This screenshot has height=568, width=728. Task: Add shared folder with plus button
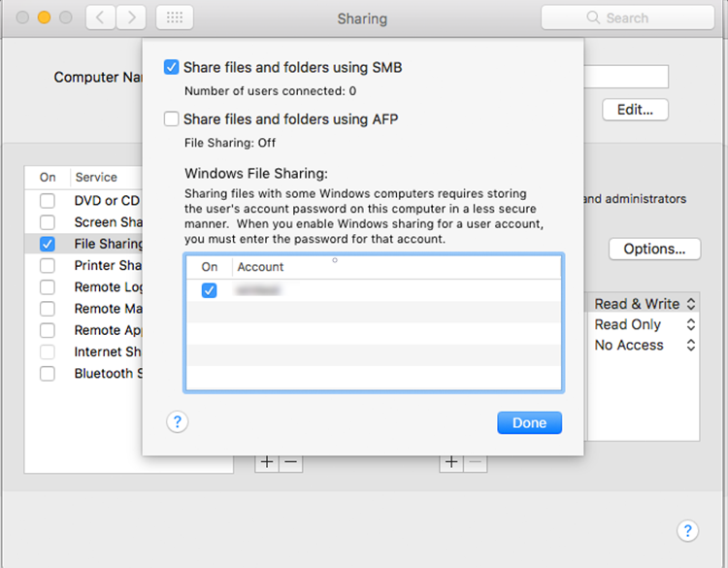pos(266,463)
